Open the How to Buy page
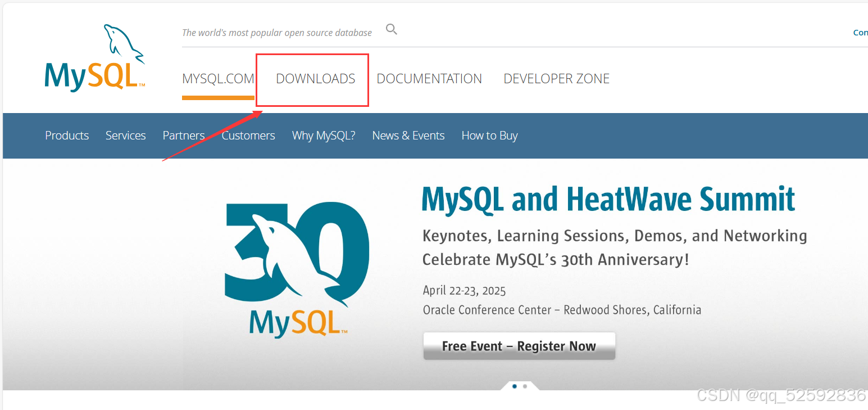 [489, 136]
